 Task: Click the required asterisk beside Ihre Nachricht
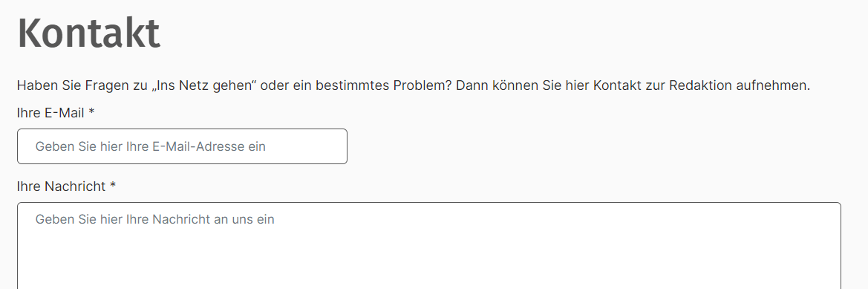[112, 186]
